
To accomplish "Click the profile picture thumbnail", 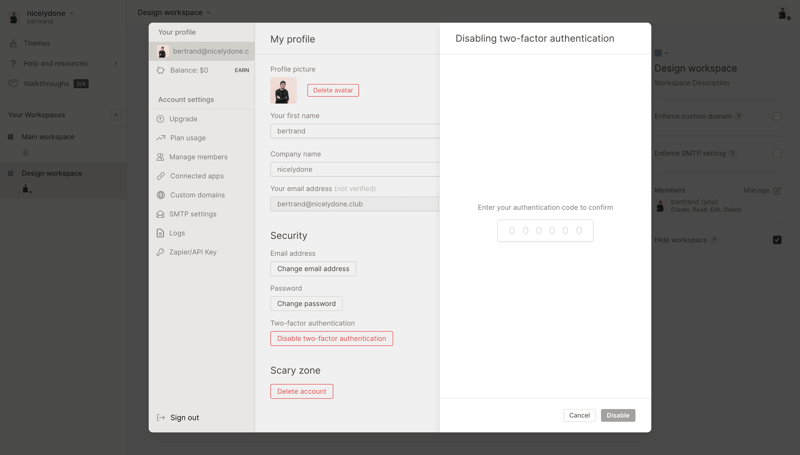I will 283,91.
